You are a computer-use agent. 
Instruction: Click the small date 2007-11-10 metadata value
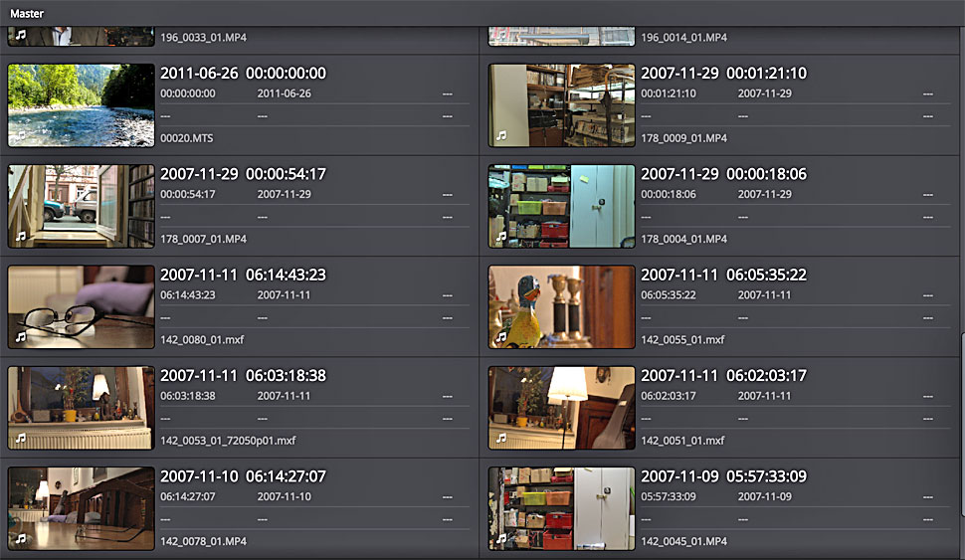(x=285, y=496)
